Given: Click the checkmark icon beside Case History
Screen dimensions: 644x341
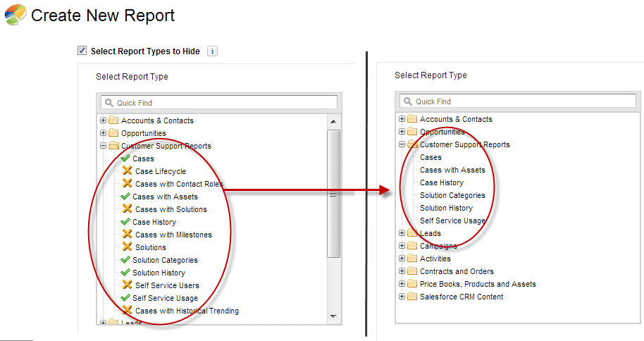Looking at the screenshot, I should (125, 222).
